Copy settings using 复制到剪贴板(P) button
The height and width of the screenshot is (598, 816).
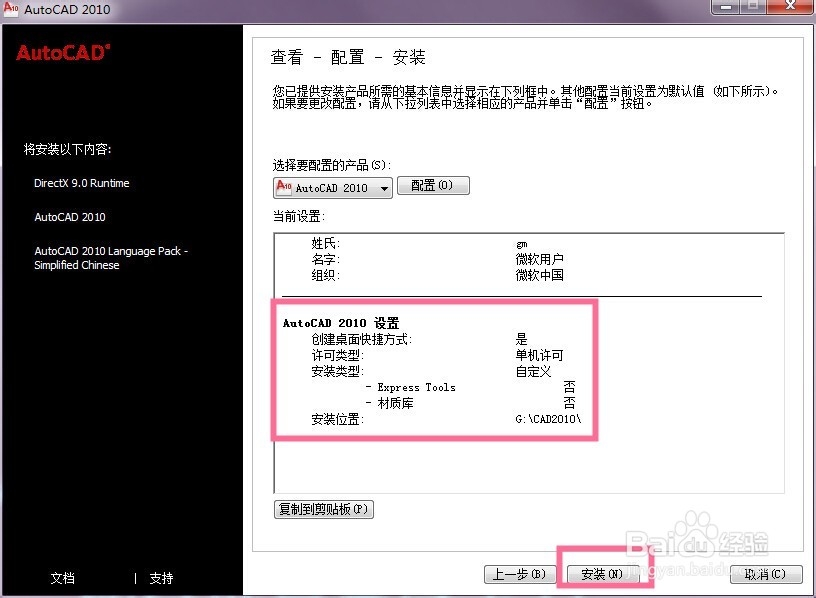[x=324, y=509]
